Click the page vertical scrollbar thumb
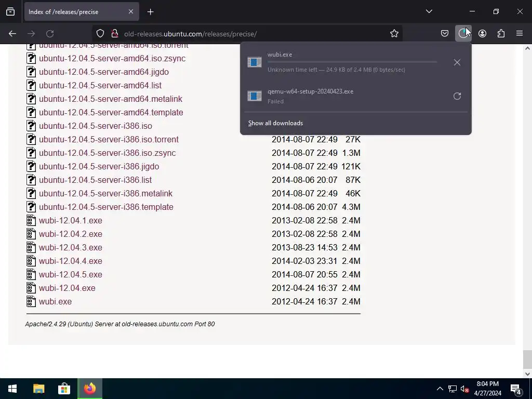The width and height of the screenshot is (532, 399). point(527,359)
